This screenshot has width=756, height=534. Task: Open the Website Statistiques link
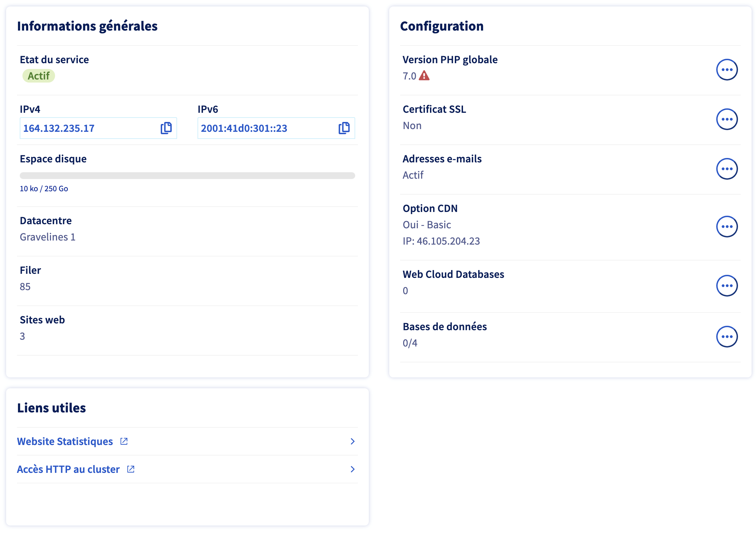coord(65,441)
